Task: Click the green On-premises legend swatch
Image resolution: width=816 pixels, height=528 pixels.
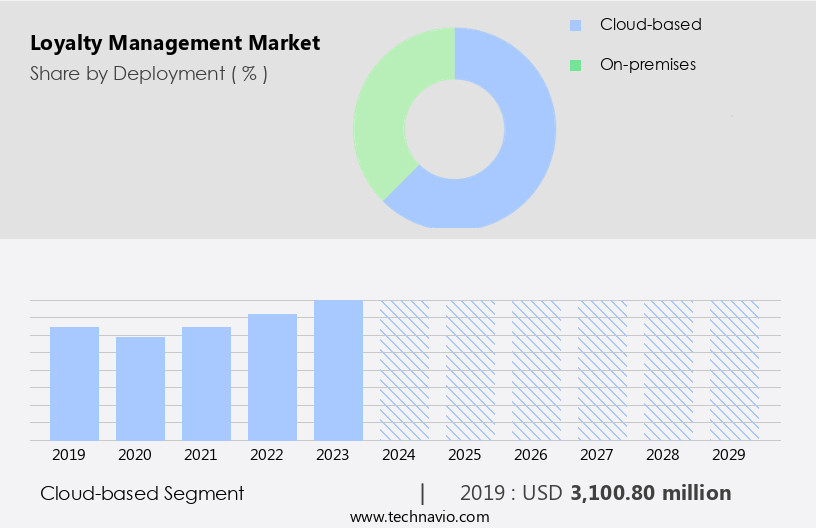Action: click(575, 65)
